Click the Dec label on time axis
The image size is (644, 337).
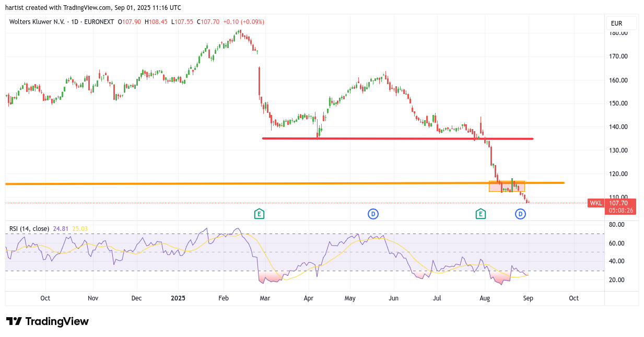[136, 298]
